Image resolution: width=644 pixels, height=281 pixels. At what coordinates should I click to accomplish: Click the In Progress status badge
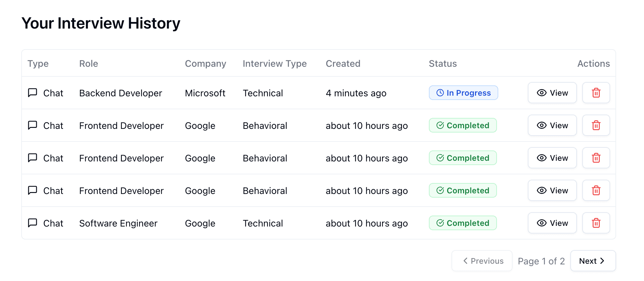pyautogui.click(x=463, y=93)
